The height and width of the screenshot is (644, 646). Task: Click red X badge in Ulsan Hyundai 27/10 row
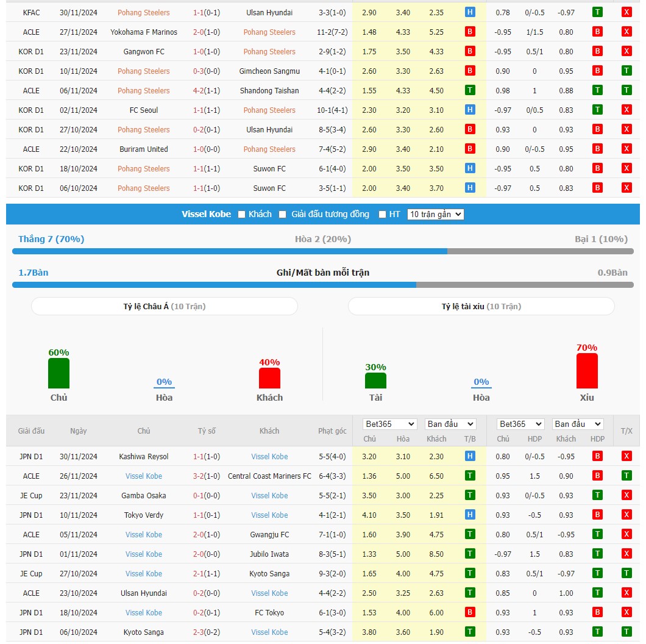click(626, 129)
